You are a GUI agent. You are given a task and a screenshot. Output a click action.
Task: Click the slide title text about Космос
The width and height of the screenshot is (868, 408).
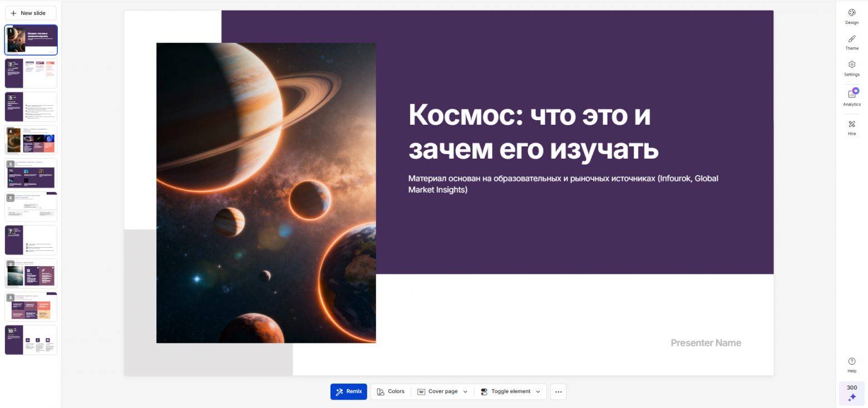point(533,132)
